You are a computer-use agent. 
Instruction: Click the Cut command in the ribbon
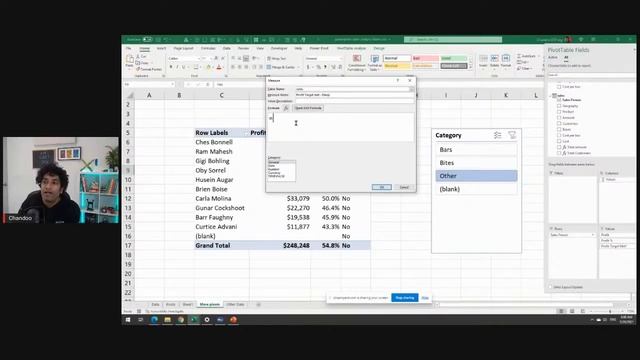[142, 56]
